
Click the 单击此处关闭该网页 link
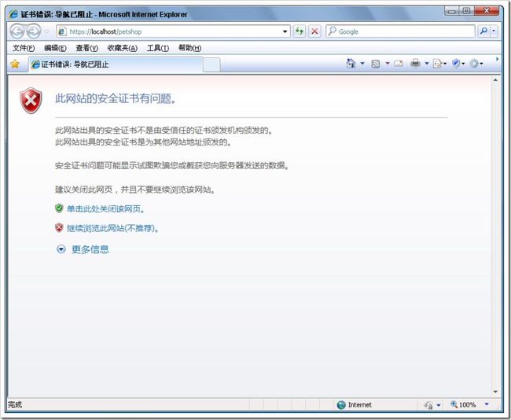[105, 208]
